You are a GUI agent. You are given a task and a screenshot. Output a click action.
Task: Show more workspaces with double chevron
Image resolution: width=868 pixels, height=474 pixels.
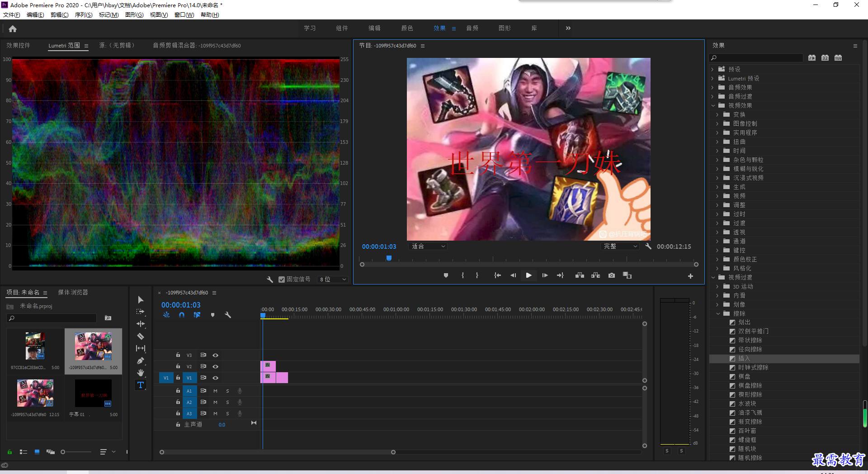click(x=568, y=28)
